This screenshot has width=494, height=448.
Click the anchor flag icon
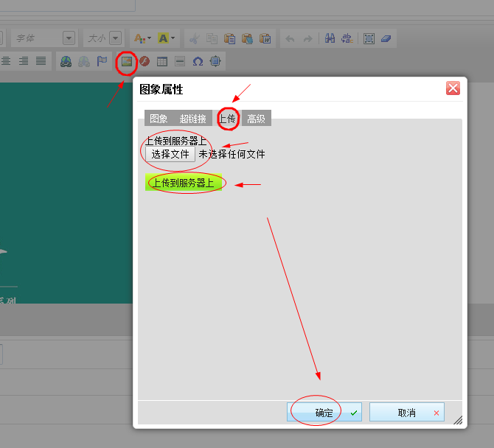point(102,61)
